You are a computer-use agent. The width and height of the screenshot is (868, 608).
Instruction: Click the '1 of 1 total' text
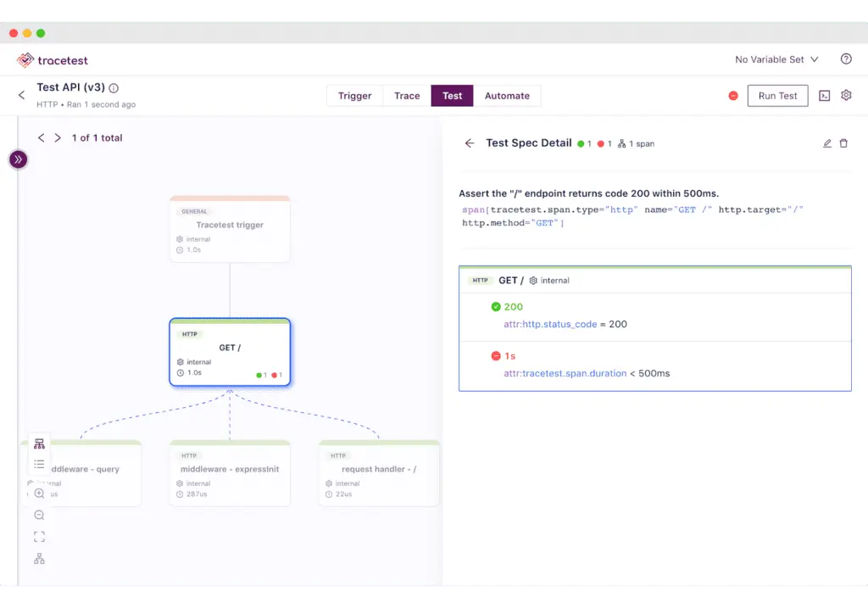(x=97, y=138)
